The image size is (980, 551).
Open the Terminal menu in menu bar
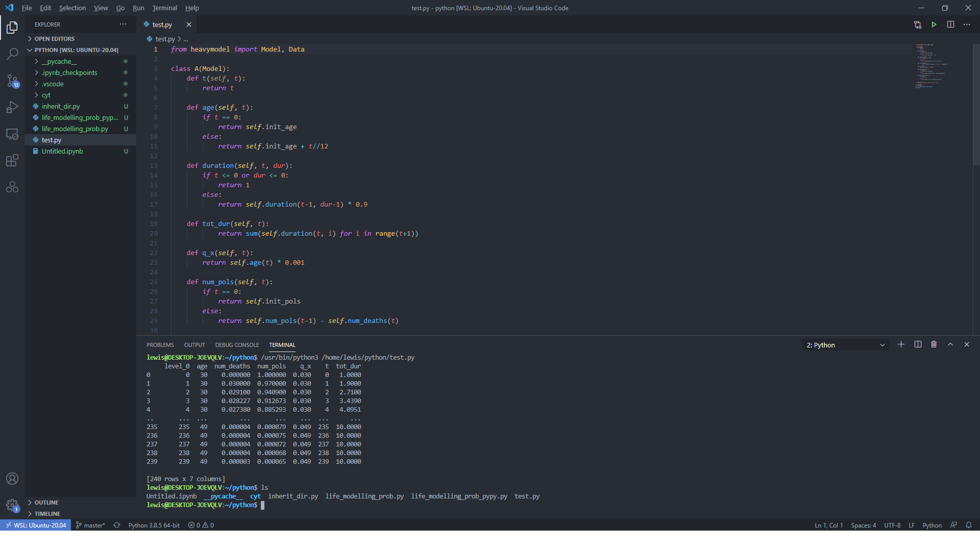point(164,8)
